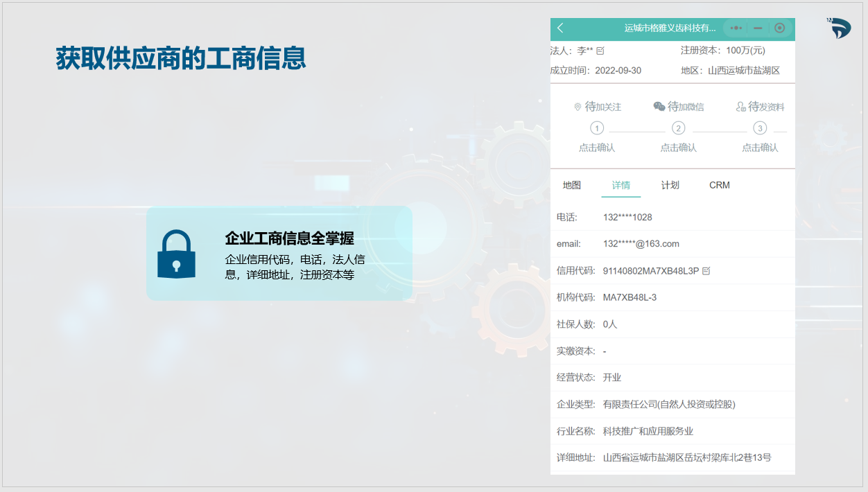The image size is (868, 492).
Task: Go back using the header arrow
Action: coord(560,28)
